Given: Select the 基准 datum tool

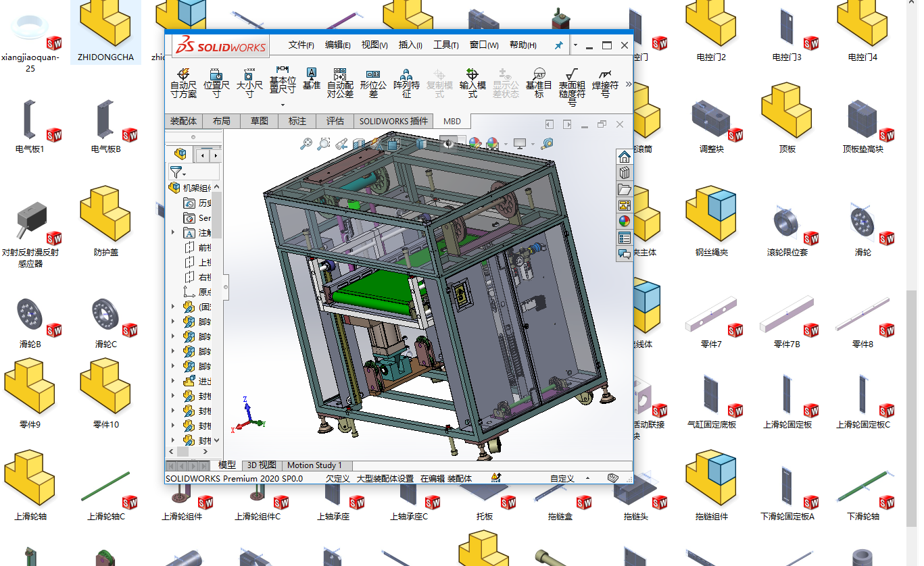Looking at the screenshot, I should [312, 78].
